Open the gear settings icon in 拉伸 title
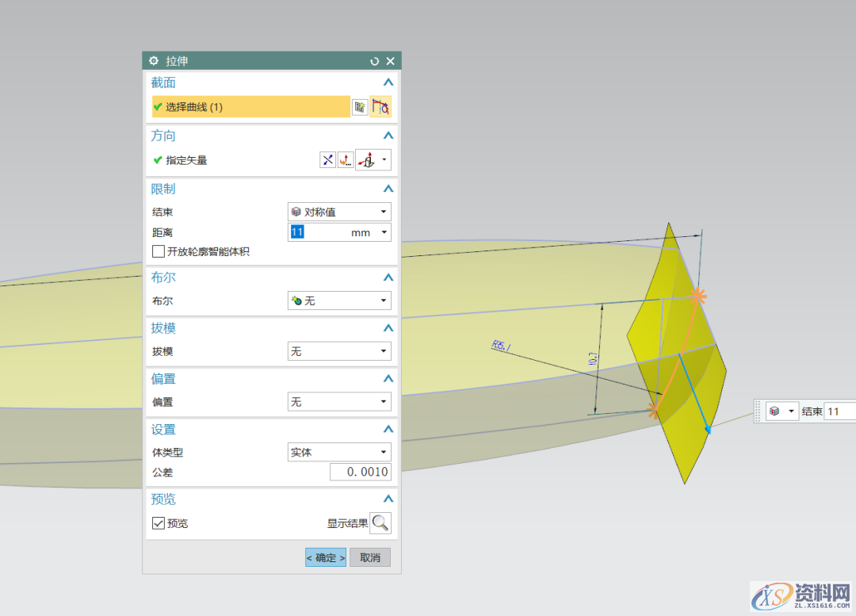856x616 pixels. 154,61
